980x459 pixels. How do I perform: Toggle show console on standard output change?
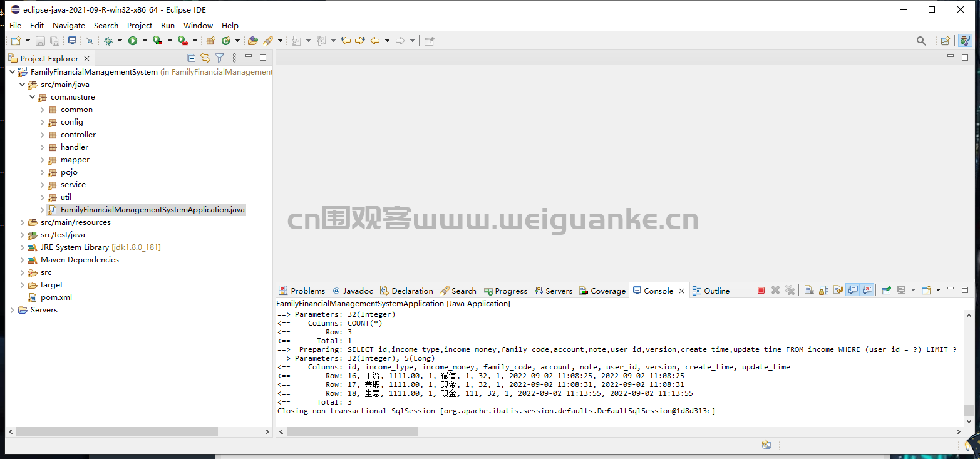[853, 291]
